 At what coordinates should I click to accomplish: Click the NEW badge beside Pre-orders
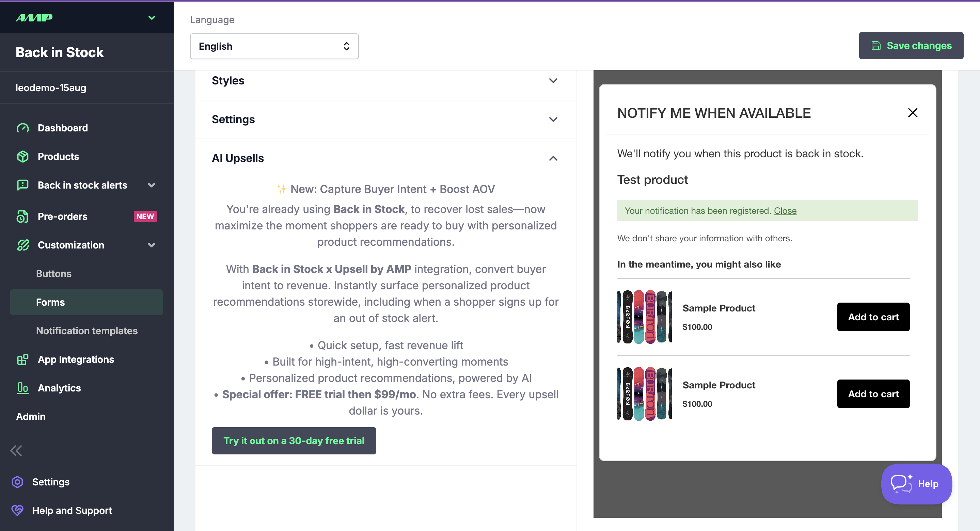point(145,216)
